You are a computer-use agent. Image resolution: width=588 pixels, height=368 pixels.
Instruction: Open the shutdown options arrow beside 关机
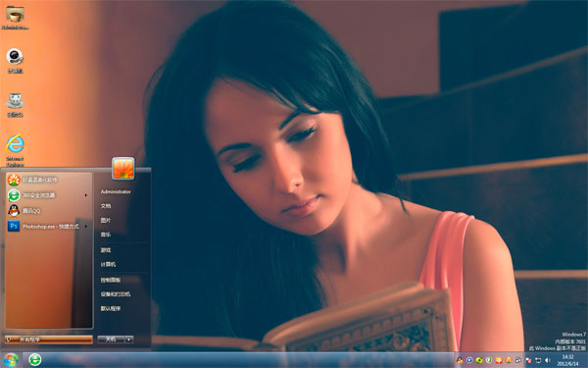pos(128,340)
